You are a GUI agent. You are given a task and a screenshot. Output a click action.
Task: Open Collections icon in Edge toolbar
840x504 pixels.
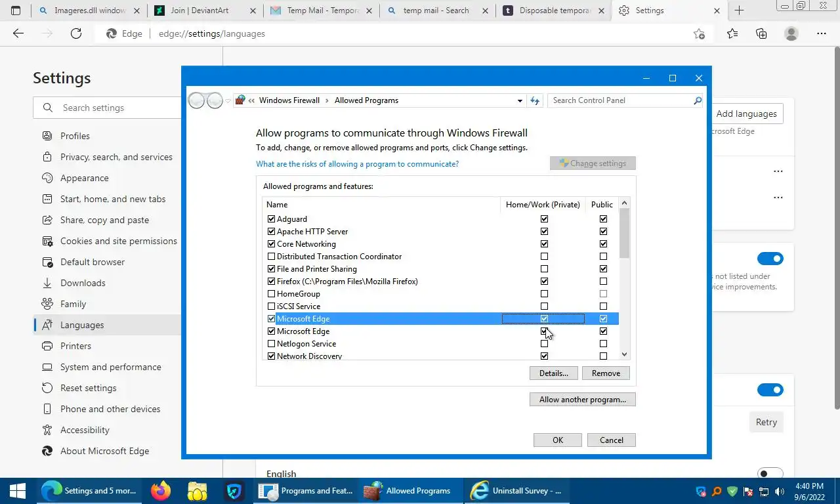[x=761, y=33]
